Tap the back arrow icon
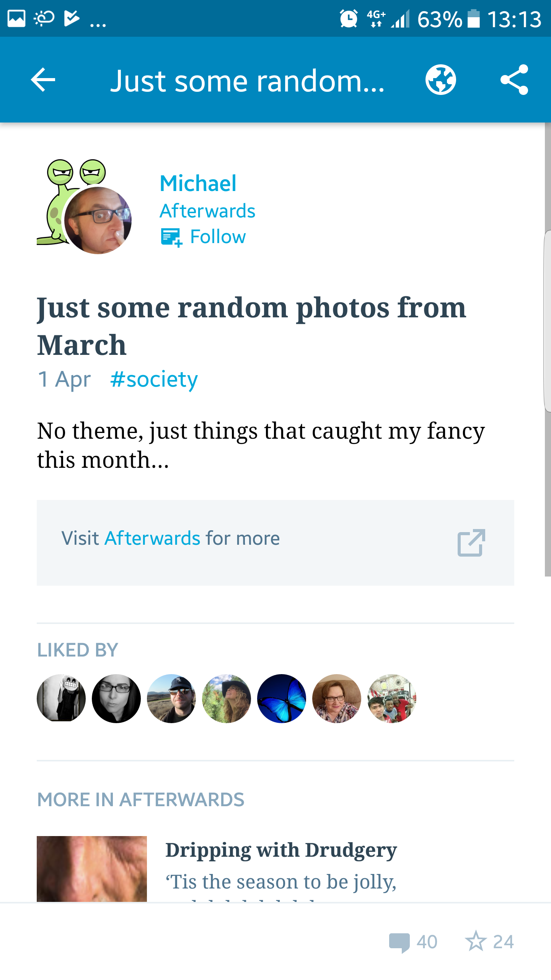Image resolution: width=551 pixels, height=980 pixels. coord(43,80)
